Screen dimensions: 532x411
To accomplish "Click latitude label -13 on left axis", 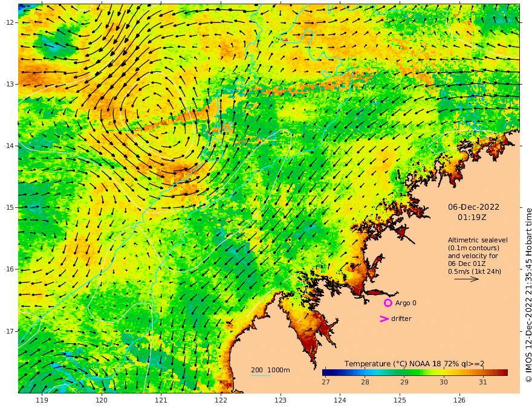I will (x=8, y=84).
